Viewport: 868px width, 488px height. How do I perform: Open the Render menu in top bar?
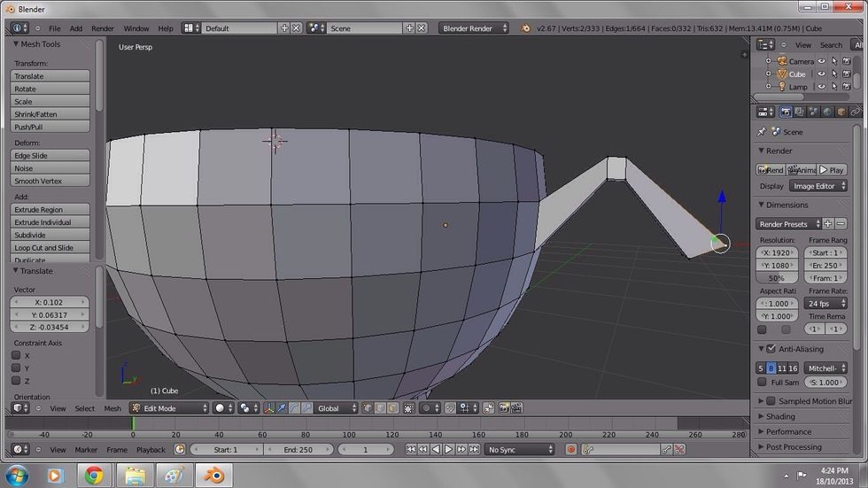103,28
